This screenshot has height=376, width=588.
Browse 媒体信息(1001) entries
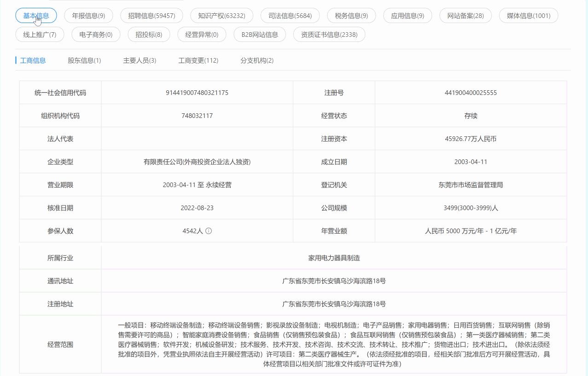(x=528, y=15)
